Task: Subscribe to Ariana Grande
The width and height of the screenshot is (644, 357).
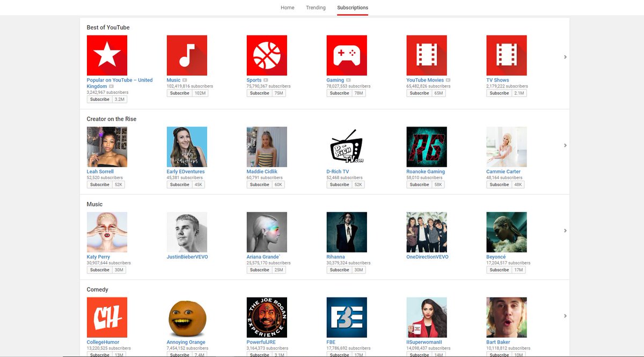Action: (x=259, y=270)
